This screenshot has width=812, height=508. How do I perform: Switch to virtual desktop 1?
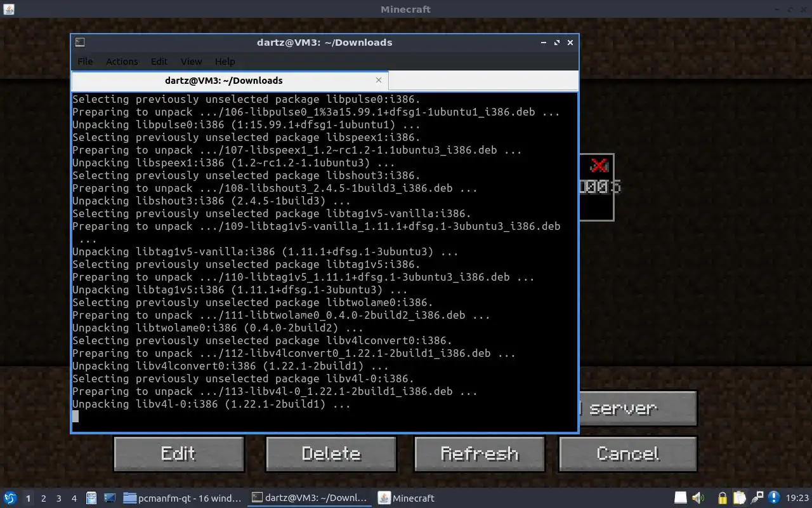coord(28,498)
